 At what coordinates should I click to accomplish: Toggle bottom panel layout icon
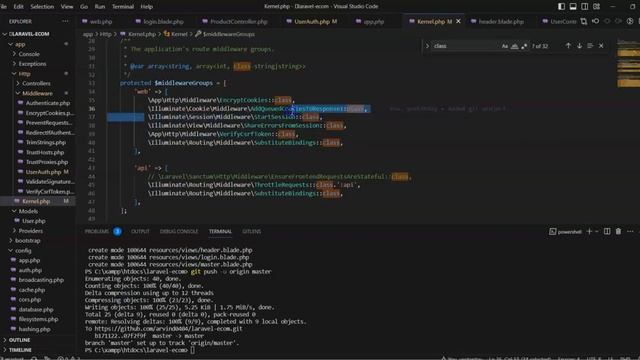(x=573, y=7)
